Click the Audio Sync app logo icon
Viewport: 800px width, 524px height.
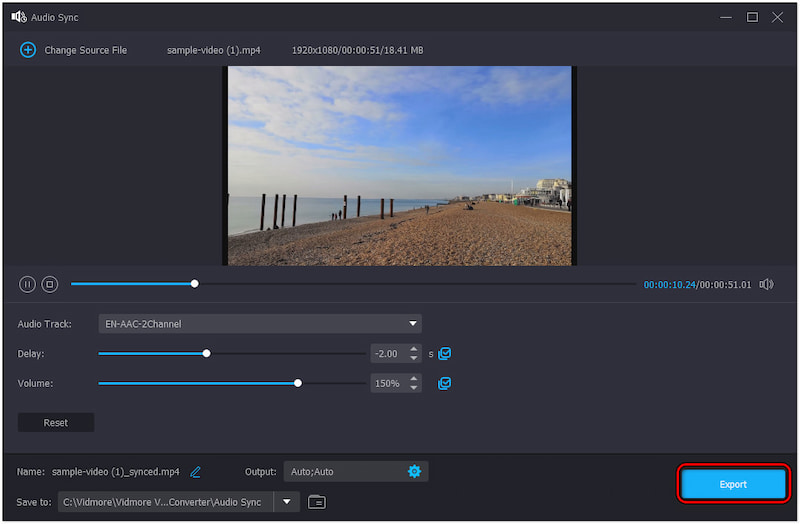[18, 17]
